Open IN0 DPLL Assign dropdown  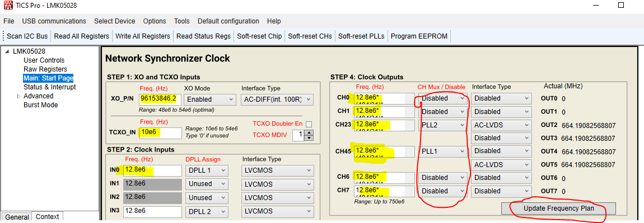pos(206,170)
